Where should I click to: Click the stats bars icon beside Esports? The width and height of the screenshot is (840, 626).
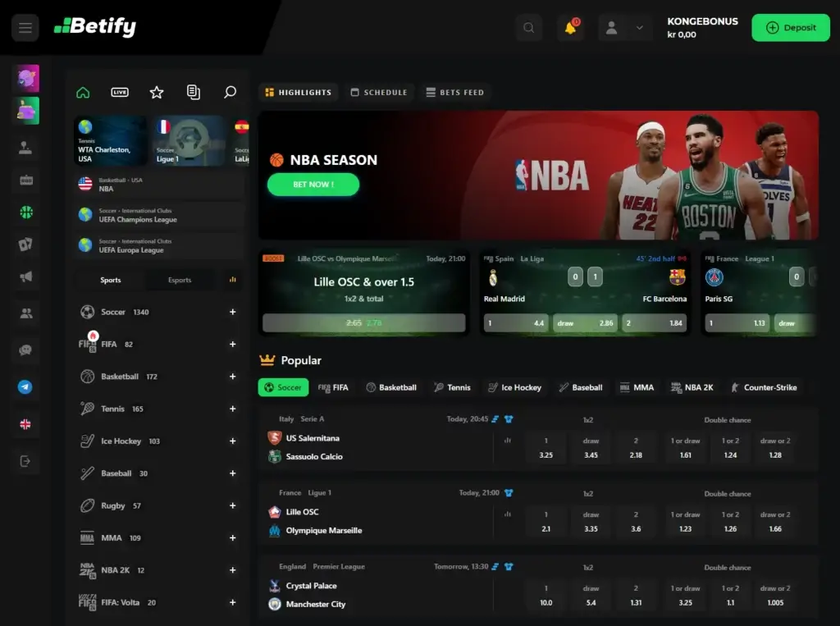(x=232, y=280)
